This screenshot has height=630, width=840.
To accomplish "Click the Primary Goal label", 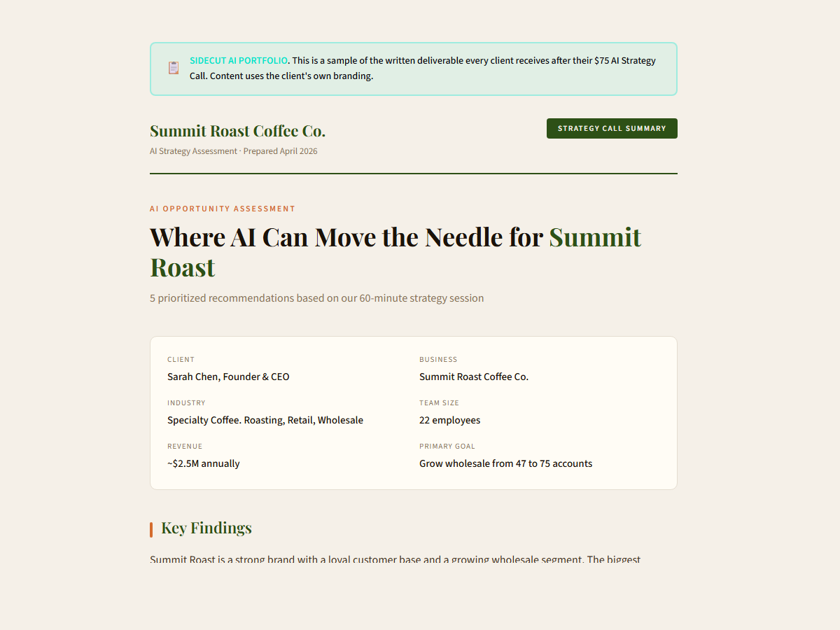I will coord(447,447).
